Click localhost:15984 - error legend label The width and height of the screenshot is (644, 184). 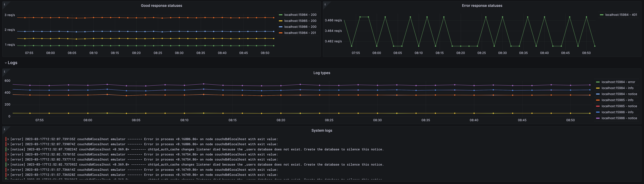pyautogui.click(x=618, y=82)
